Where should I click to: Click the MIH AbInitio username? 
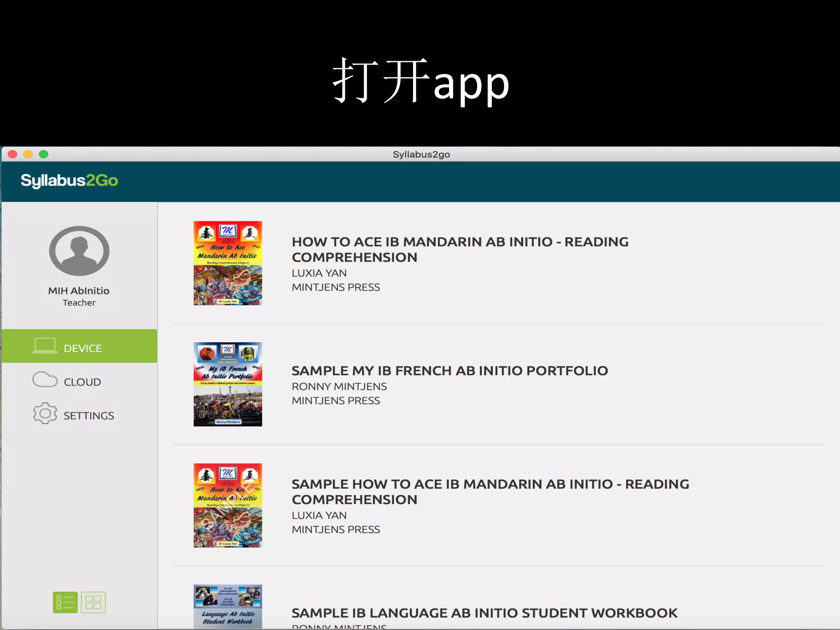79,290
